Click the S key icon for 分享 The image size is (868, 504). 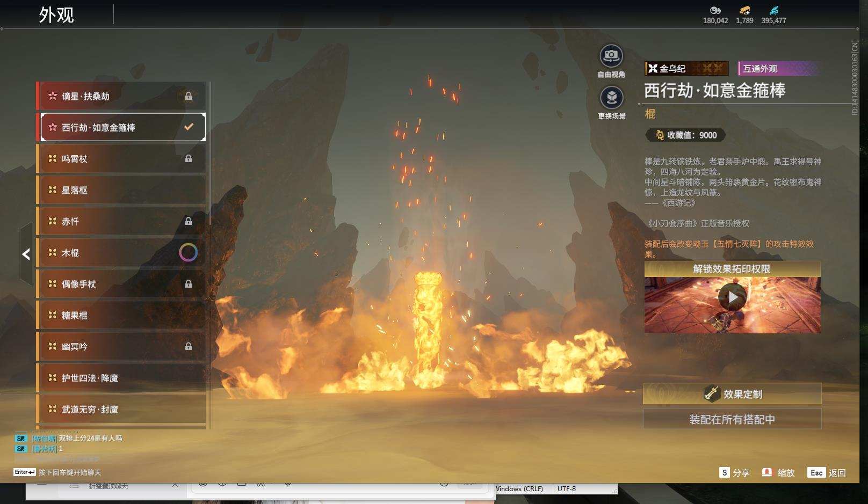pyautogui.click(x=725, y=472)
